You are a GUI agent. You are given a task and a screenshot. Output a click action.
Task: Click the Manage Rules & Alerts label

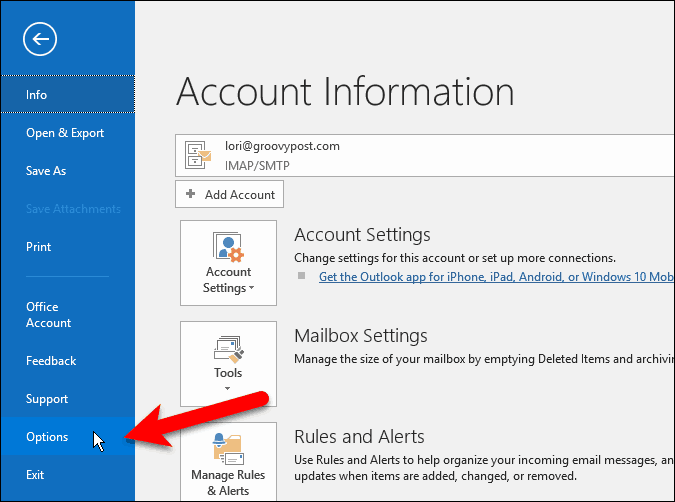(x=228, y=483)
